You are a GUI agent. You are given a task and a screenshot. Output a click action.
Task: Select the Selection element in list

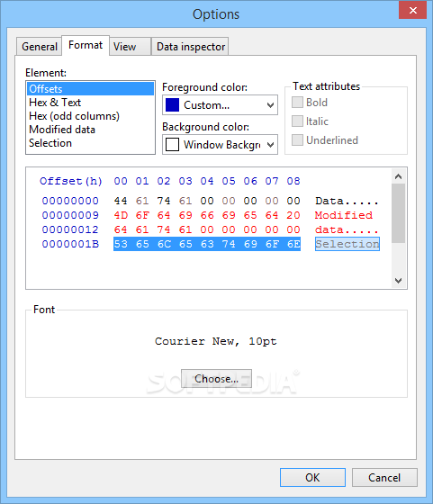click(90, 143)
